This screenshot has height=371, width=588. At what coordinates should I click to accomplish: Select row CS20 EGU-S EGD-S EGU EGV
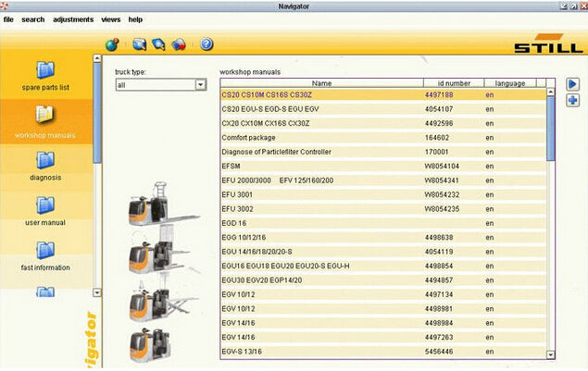(x=383, y=109)
